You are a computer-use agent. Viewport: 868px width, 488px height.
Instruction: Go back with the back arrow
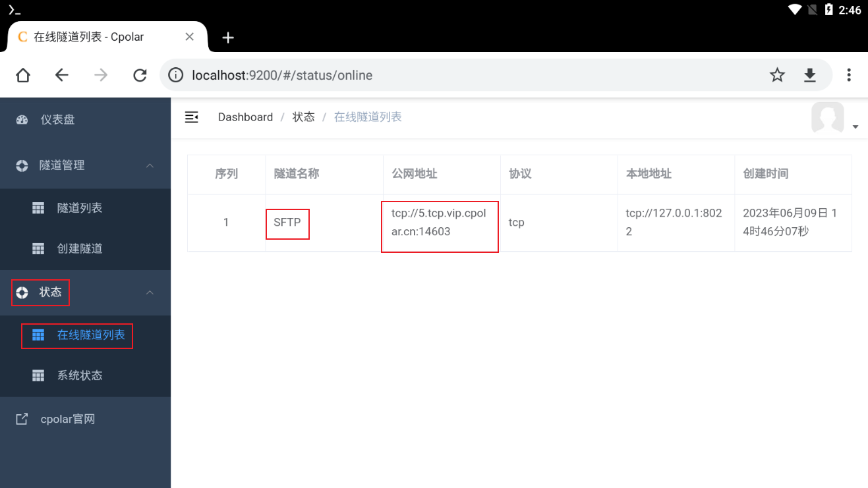coord(62,75)
